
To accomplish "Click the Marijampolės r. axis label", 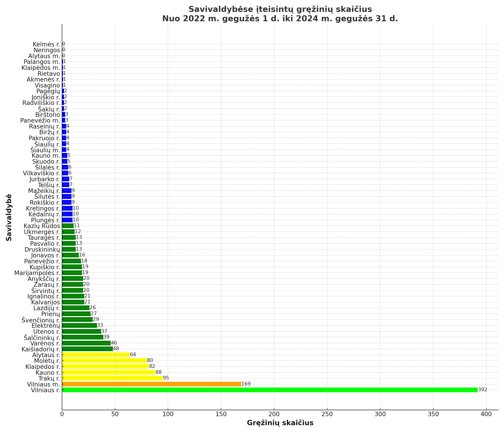I will (37, 273).
